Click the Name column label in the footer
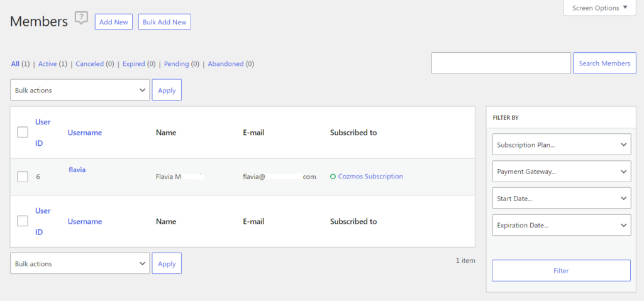 coord(166,221)
